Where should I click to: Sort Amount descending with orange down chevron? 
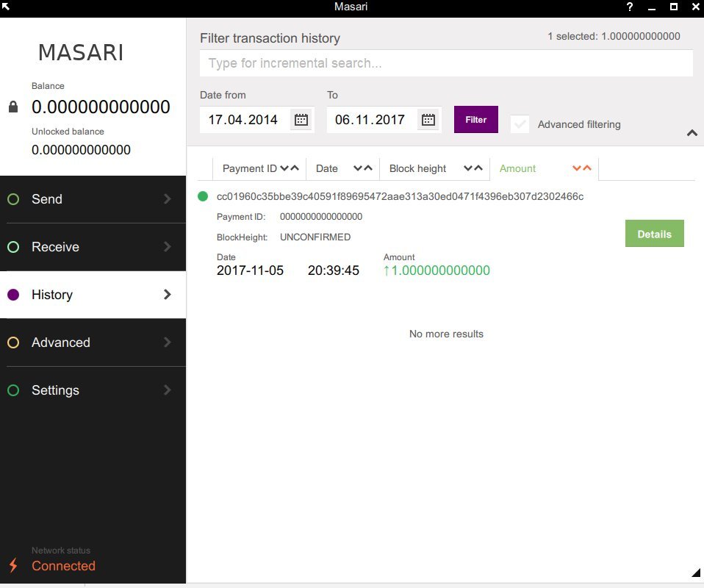pos(577,168)
